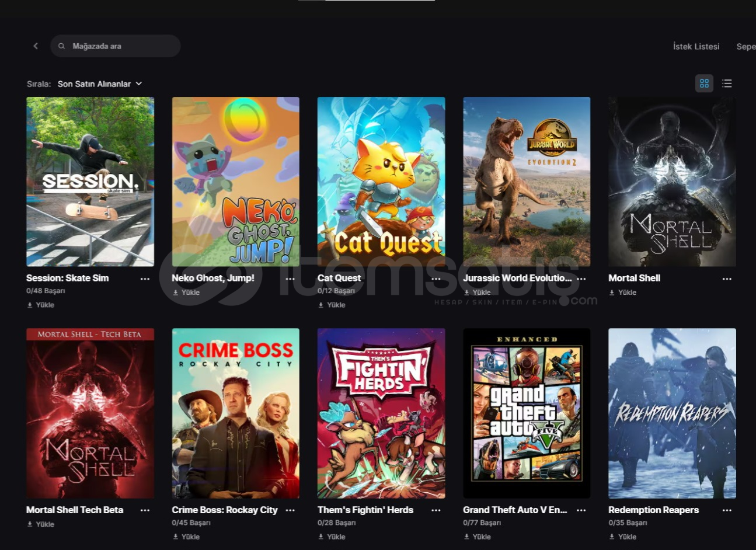Click the Session: Skate Sim title text
Image resolution: width=756 pixels, height=550 pixels.
pyautogui.click(x=68, y=278)
